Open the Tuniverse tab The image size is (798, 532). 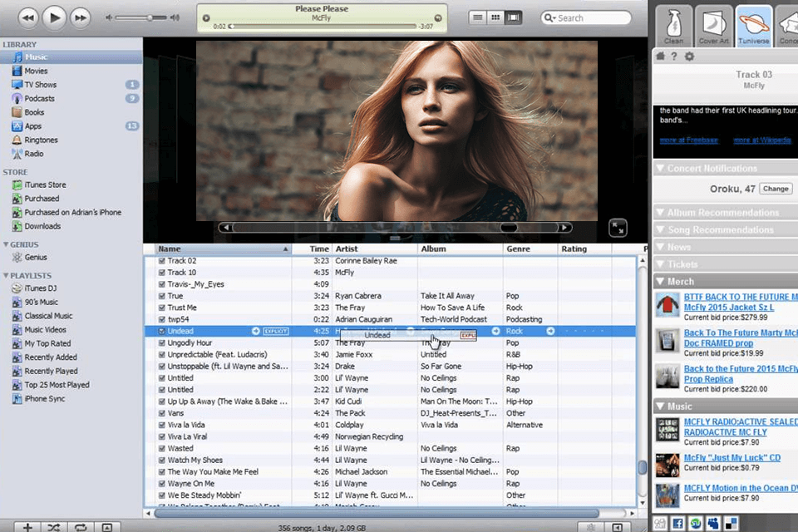click(754, 26)
